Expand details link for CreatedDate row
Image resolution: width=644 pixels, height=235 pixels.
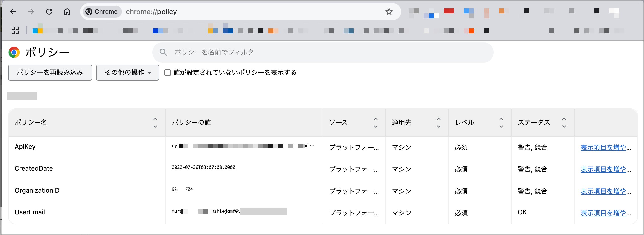606,169
